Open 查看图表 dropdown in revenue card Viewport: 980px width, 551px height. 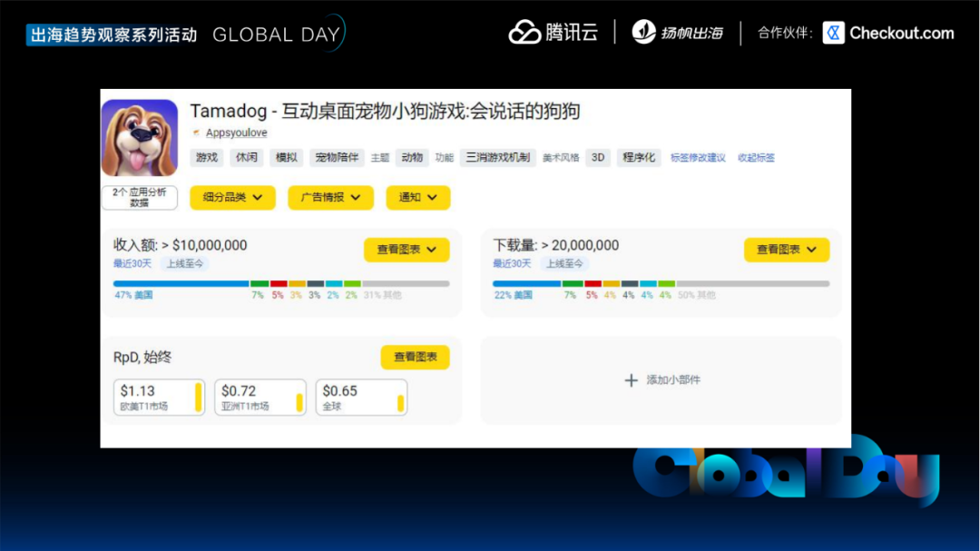(407, 250)
